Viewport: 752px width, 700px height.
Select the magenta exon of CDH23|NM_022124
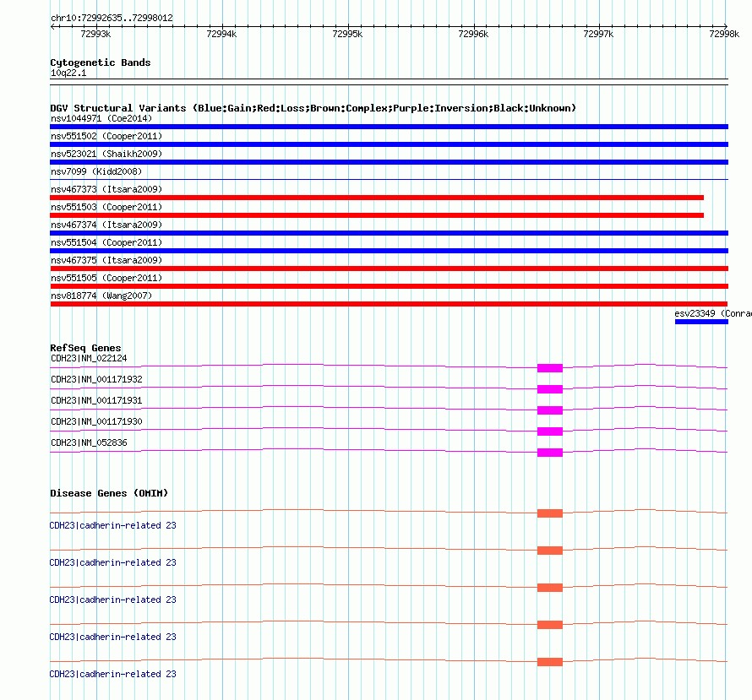(549, 368)
